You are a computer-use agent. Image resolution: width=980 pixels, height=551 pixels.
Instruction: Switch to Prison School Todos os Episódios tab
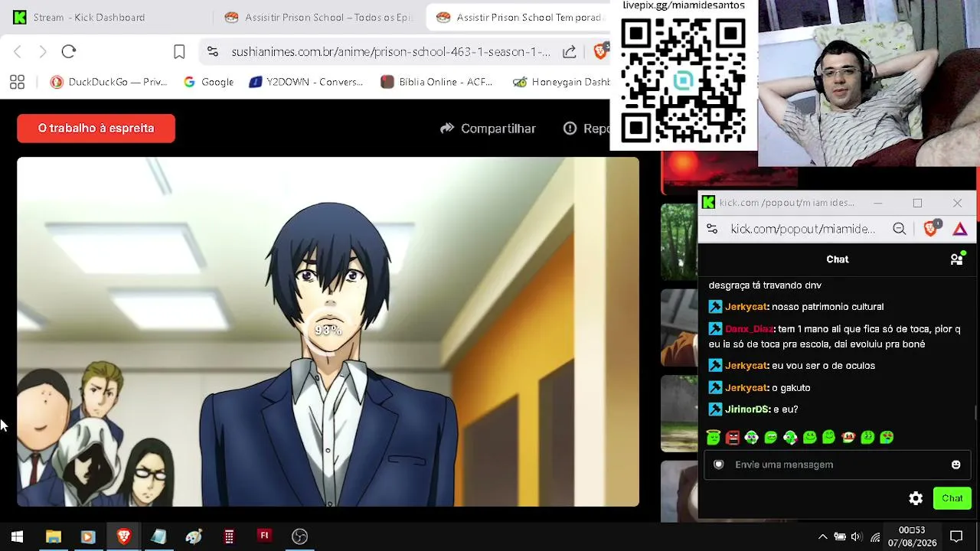point(319,18)
